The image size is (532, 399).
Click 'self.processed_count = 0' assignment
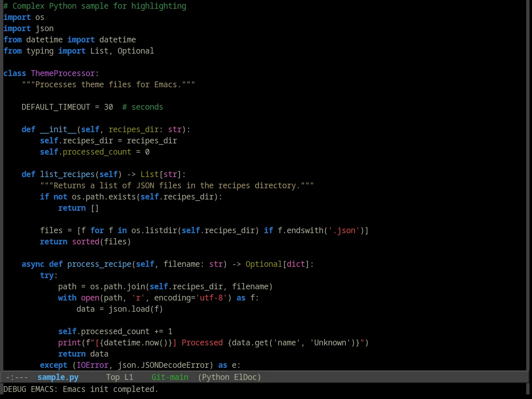point(95,152)
